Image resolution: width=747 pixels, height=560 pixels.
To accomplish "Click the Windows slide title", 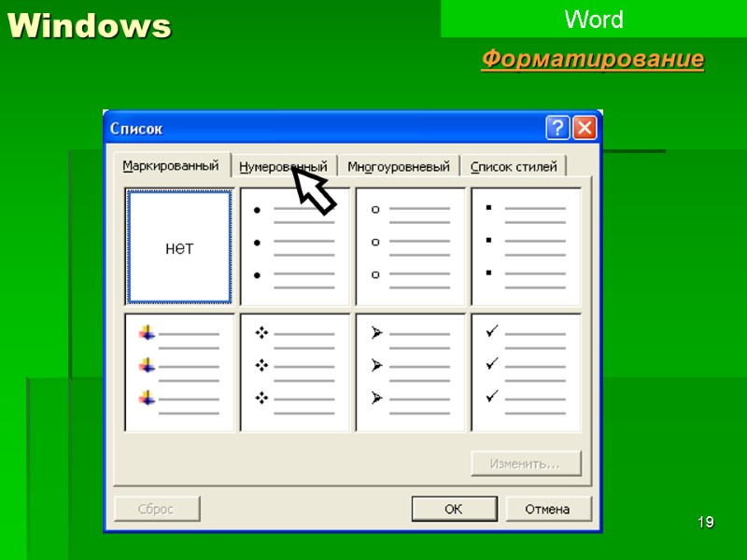I will tap(89, 25).
